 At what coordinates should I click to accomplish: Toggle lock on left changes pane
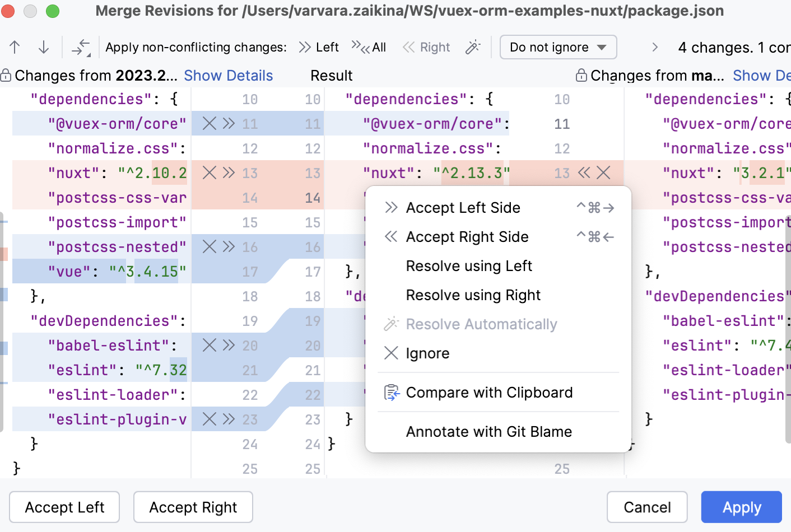pos(6,76)
